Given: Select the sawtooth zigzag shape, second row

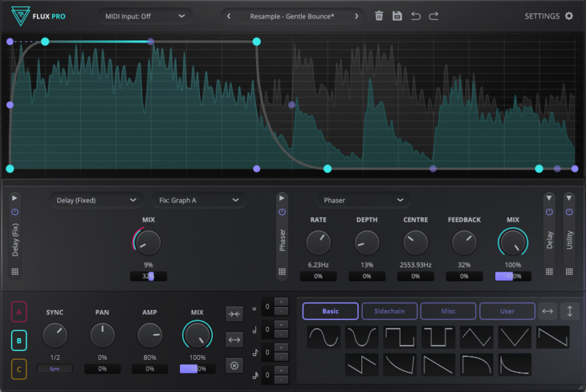Looking at the screenshot, I should (361, 365).
